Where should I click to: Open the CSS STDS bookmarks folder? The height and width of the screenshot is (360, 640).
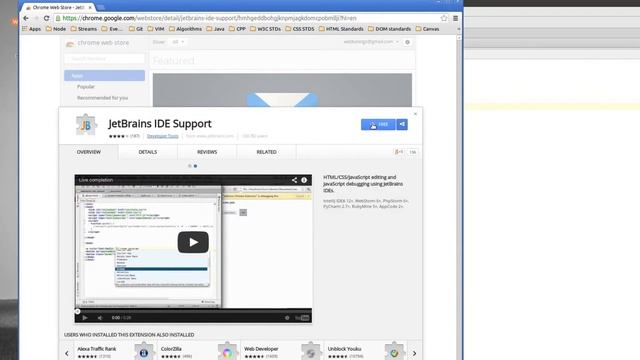pyautogui.click(x=300, y=29)
